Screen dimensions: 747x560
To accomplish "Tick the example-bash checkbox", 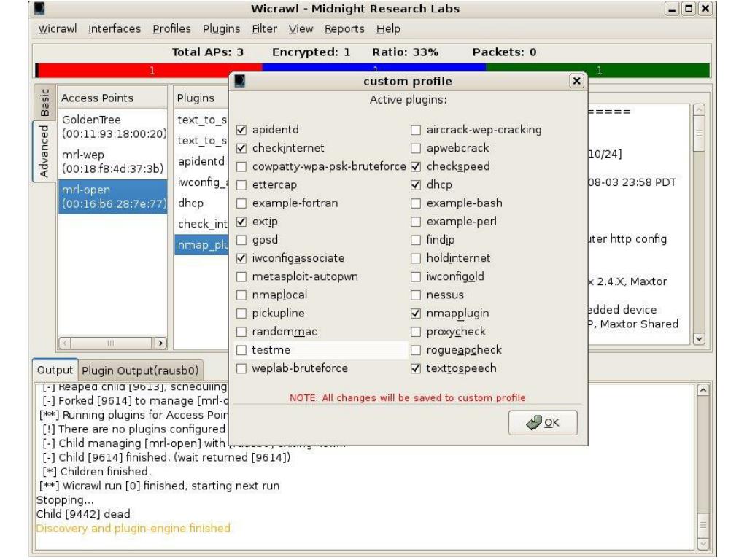I will point(416,203).
